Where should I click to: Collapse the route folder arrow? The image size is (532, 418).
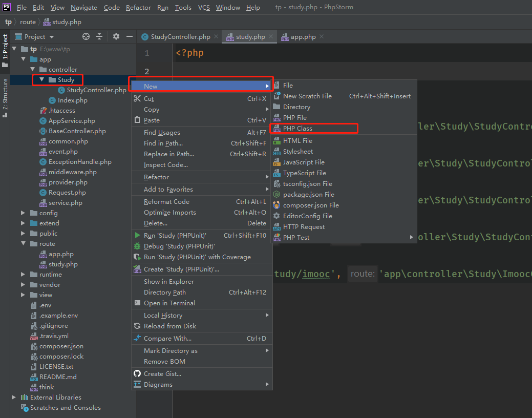pyautogui.click(x=24, y=243)
